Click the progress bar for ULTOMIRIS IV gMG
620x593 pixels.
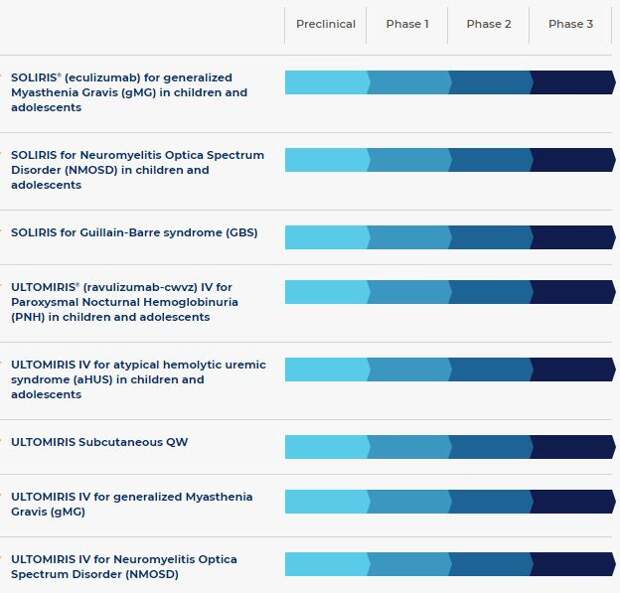click(450, 502)
